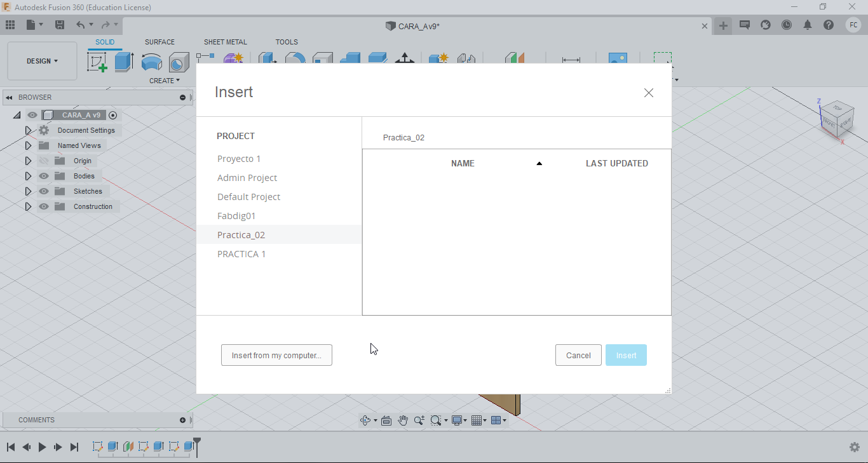Undo the last action
The width and height of the screenshot is (868, 463).
pyautogui.click(x=80, y=25)
